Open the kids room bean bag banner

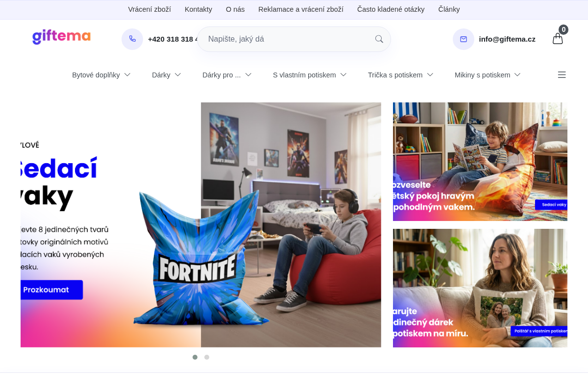[x=480, y=162]
